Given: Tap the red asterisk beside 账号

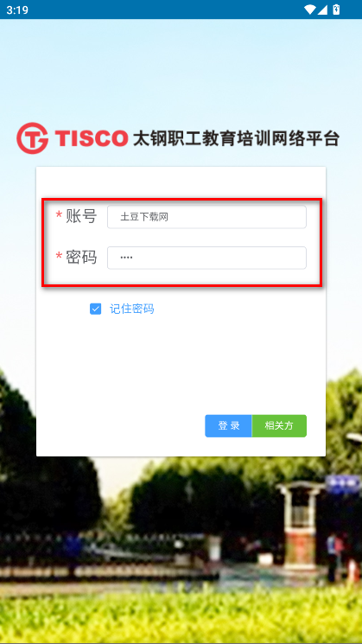Looking at the screenshot, I should pyautogui.click(x=59, y=215).
